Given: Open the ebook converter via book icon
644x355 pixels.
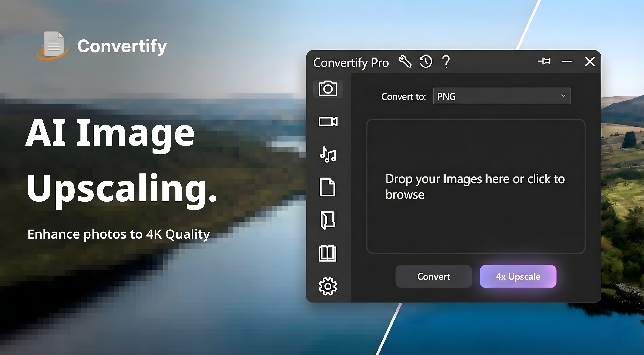Looking at the screenshot, I should 328,253.
